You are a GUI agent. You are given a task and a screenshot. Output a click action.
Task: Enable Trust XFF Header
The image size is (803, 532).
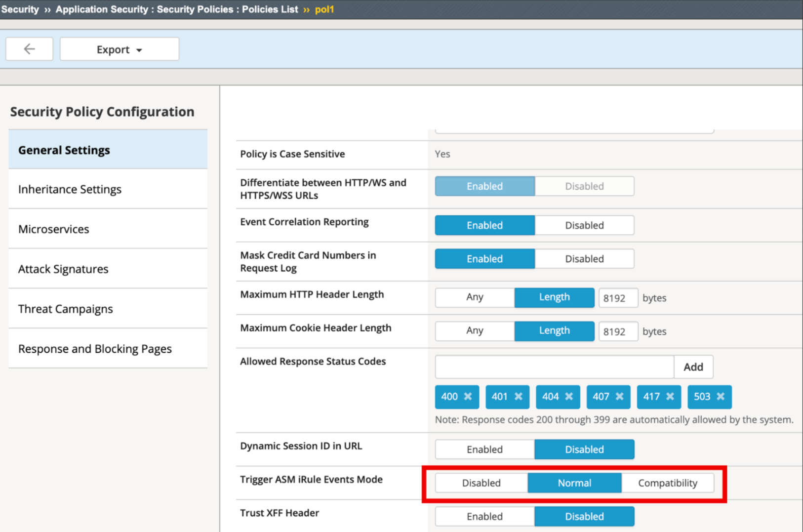484,516
